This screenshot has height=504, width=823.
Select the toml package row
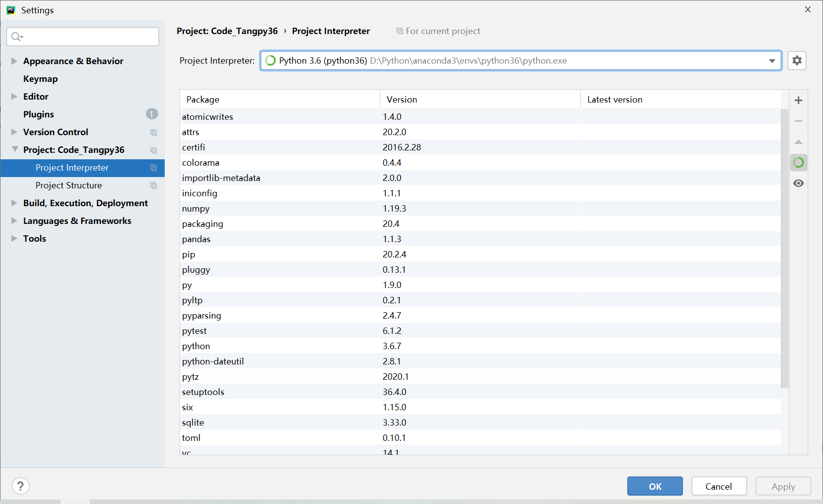(x=481, y=438)
